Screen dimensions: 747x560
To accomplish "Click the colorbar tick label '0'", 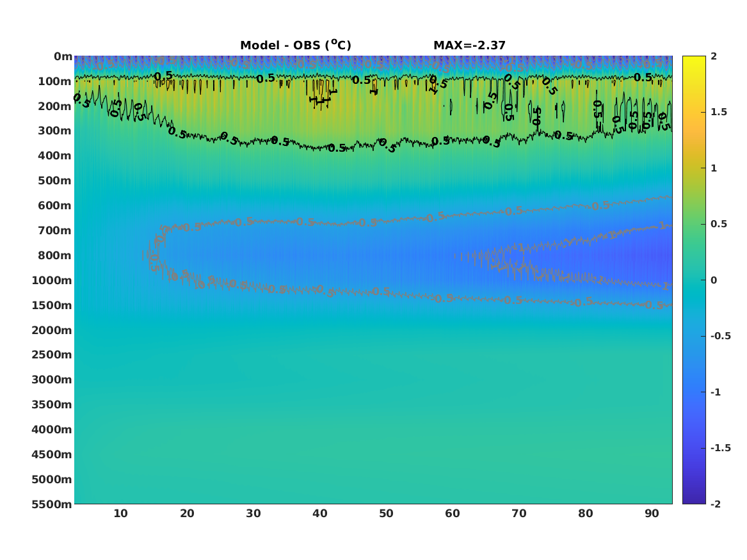I will click(714, 280).
